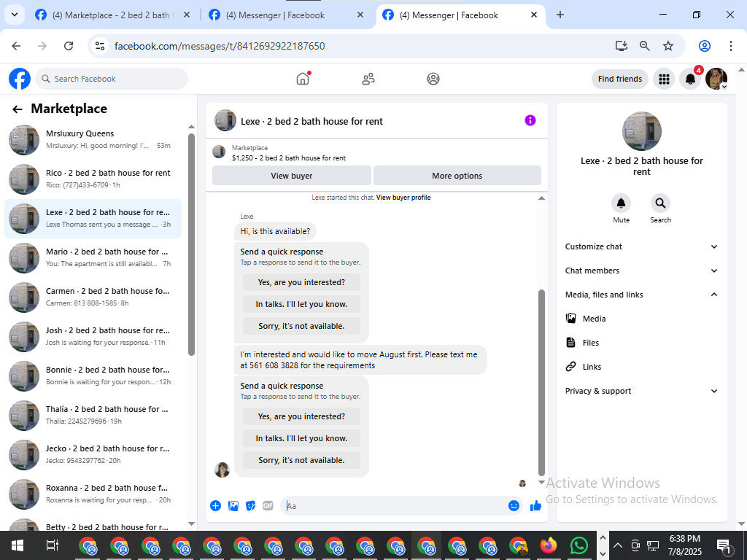This screenshot has width=747, height=560.
Task: Choose a GIF from the GIF icon
Action: [x=268, y=506]
